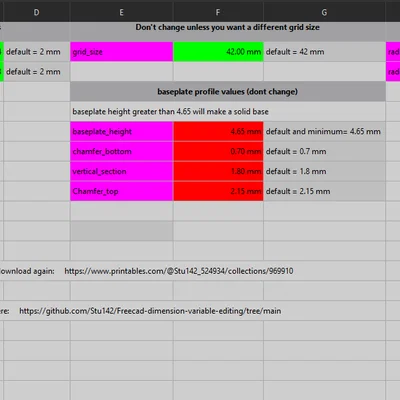The height and width of the screenshot is (400, 400).
Task: Select the 4.65 mm baseplate height value
Action: click(218, 131)
